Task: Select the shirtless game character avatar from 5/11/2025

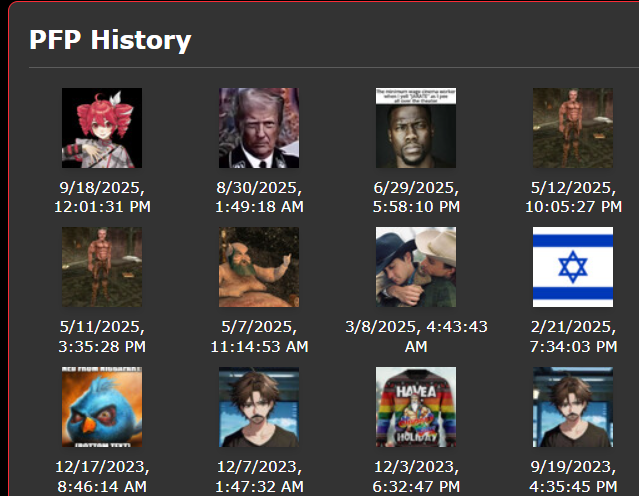Action: pos(102,267)
